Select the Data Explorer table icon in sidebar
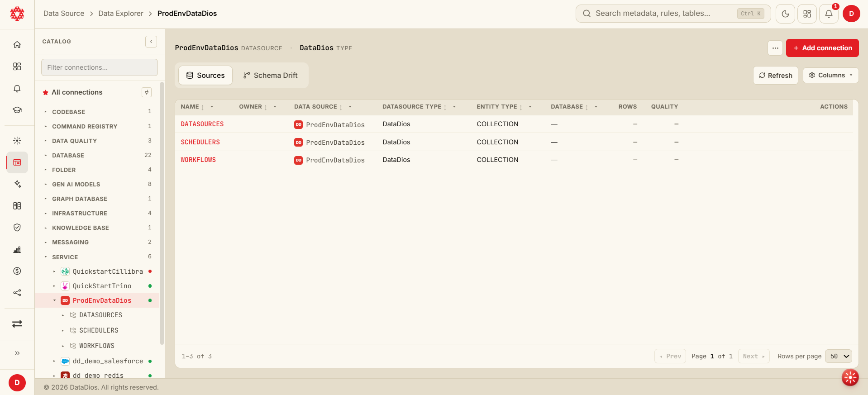Viewport: 868px width, 395px height. [x=17, y=162]
